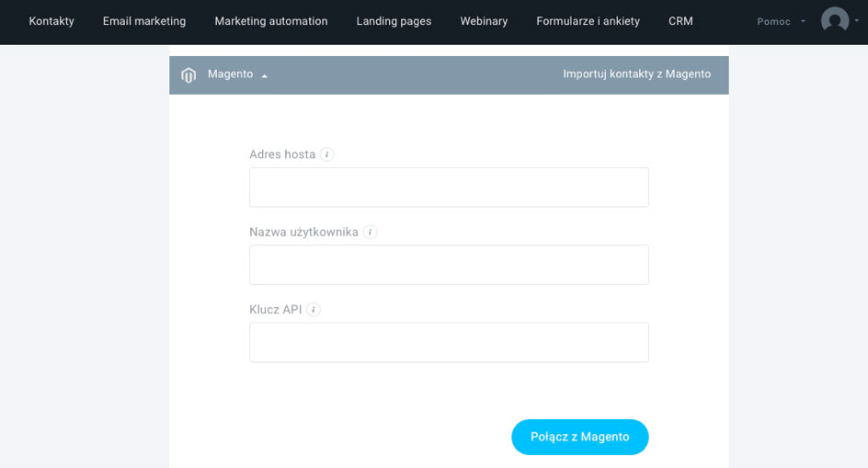Open the Kontakty menu

pyautogui.click(x=51, y=21)
